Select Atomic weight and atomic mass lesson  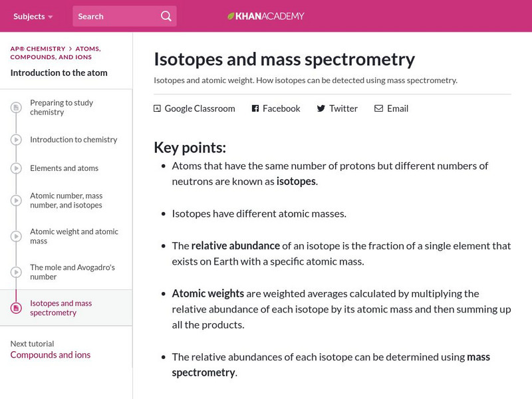pyautogui.click(x=74, y=236)
